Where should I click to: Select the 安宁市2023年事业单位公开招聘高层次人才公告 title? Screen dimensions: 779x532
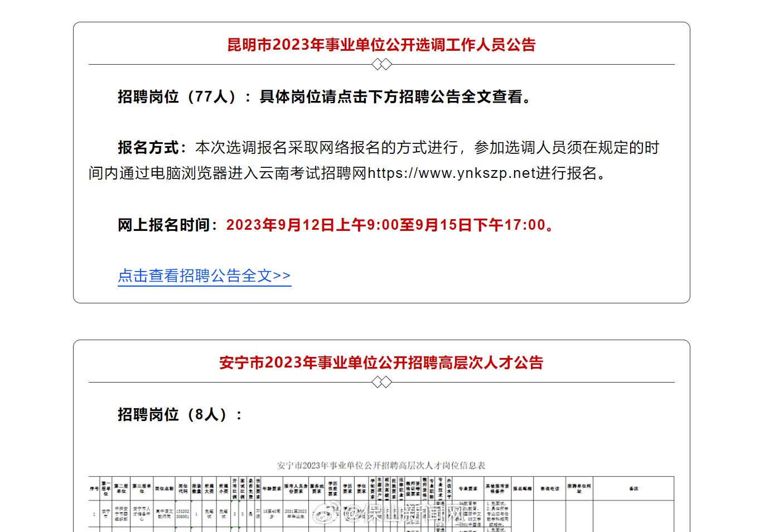(381, 363)
